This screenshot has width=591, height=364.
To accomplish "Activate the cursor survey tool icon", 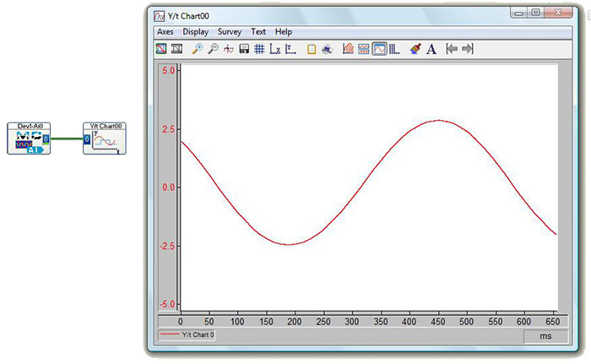I will pyautogui.click(x=229, y=49).
